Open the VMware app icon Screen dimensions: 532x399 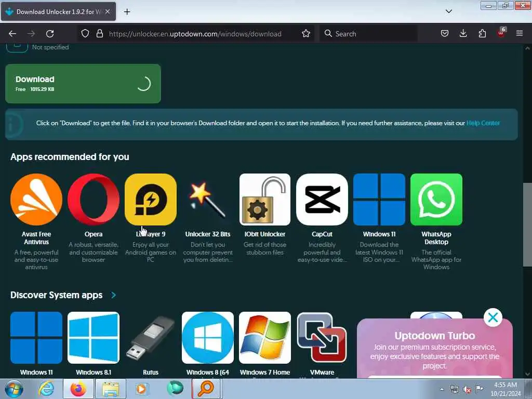coord(322,338)
